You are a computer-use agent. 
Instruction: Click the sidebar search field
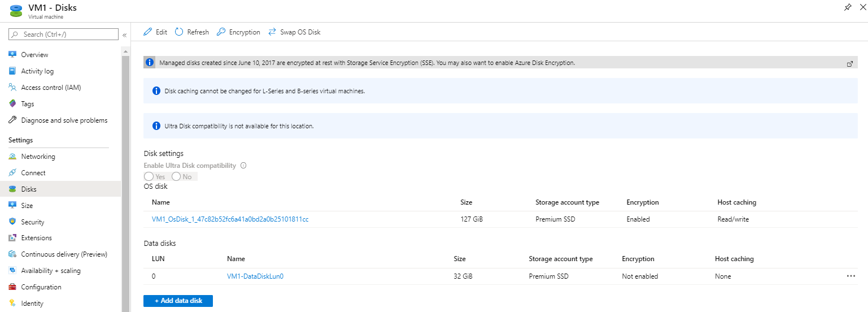pyautogui.click(x=63, y=34)
